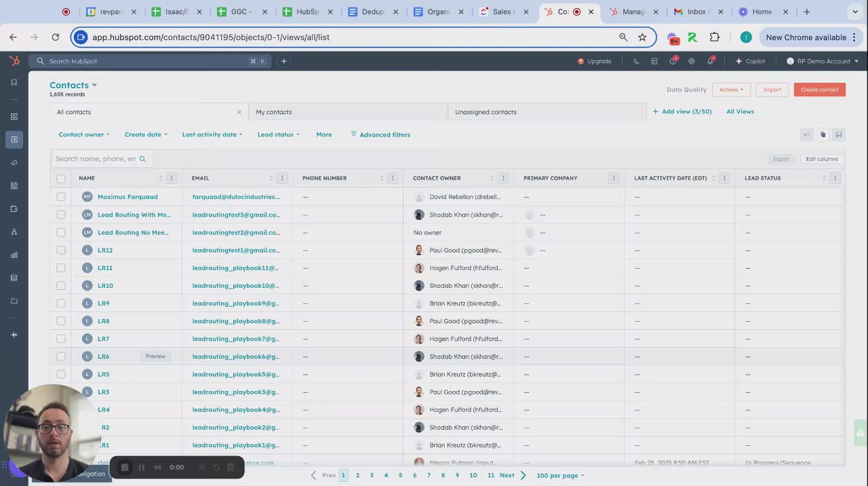Open the Lead status filter dropdown
The width and height of the screenshot is (868, 486).
[278, 134]
